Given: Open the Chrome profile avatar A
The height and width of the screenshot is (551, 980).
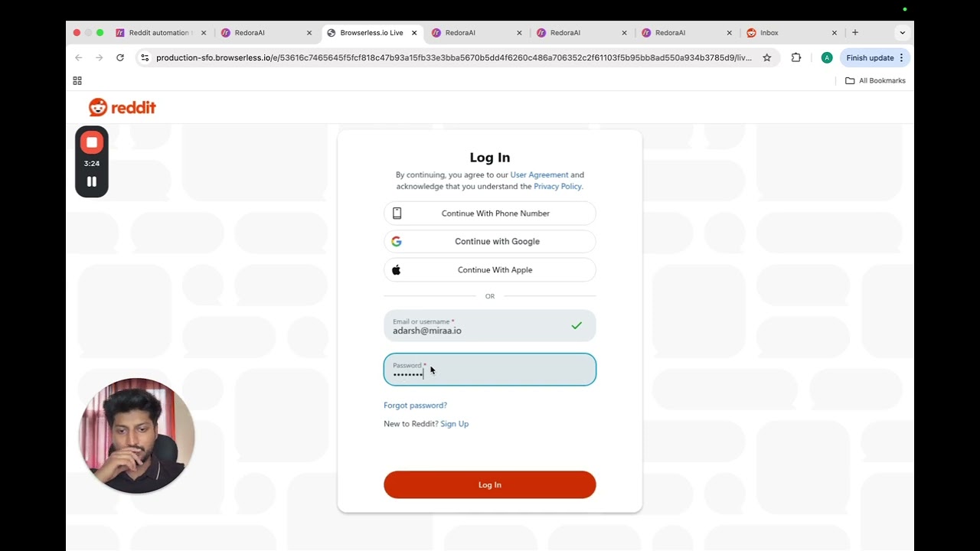Looking at the screenshot, I should coord(827,57).
